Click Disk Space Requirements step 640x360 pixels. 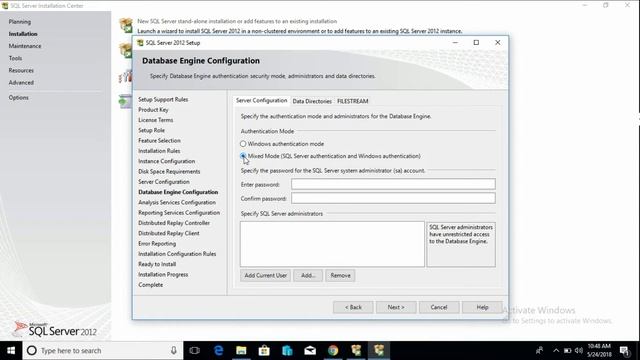point(169,171)
